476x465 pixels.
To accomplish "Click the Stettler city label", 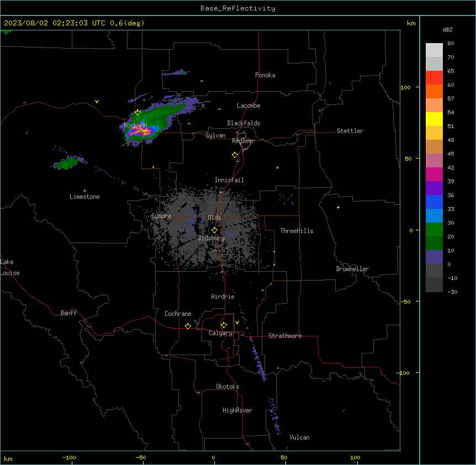I will [x=350, y=131].
